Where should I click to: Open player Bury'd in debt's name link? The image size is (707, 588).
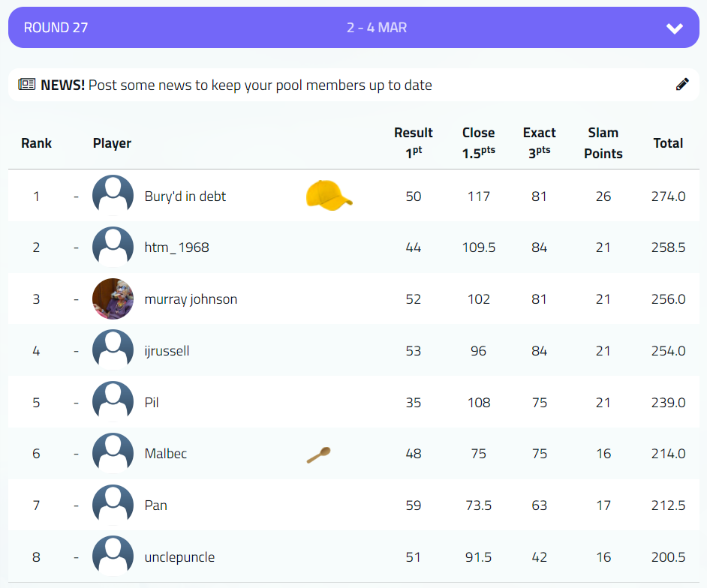coord(185,196)
